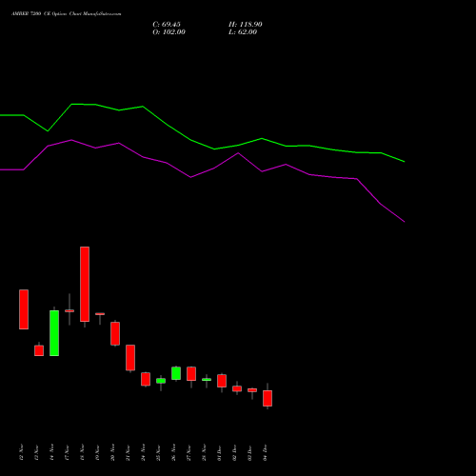Click the red candle for 27 Nov
This screenshot has width=476, height=476.
pos(191,374)
